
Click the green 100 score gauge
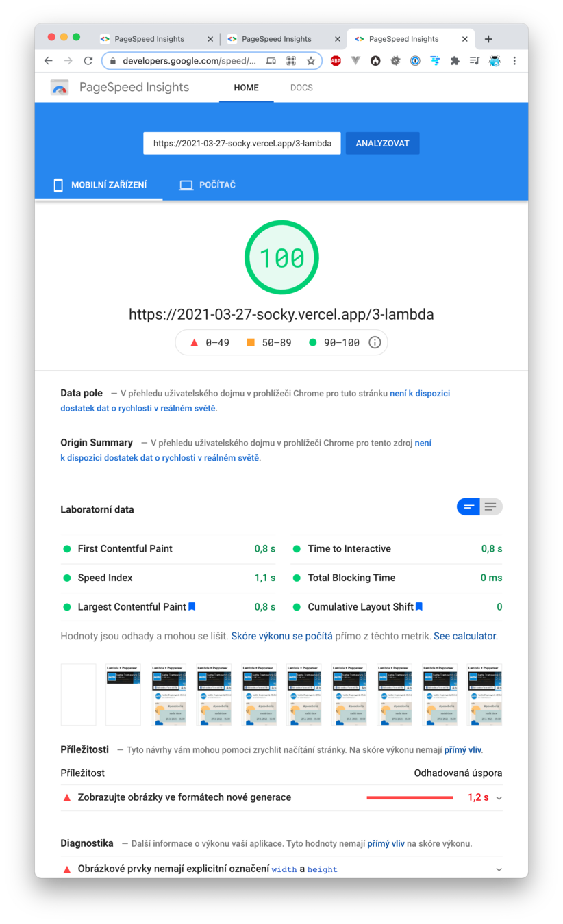(x=281, y=257)
